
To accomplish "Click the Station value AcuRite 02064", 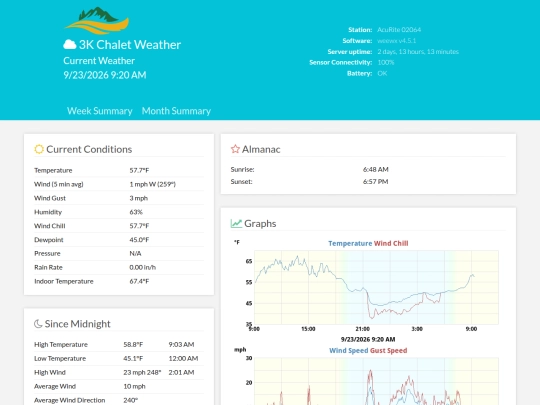I will [x=399, y=30].
